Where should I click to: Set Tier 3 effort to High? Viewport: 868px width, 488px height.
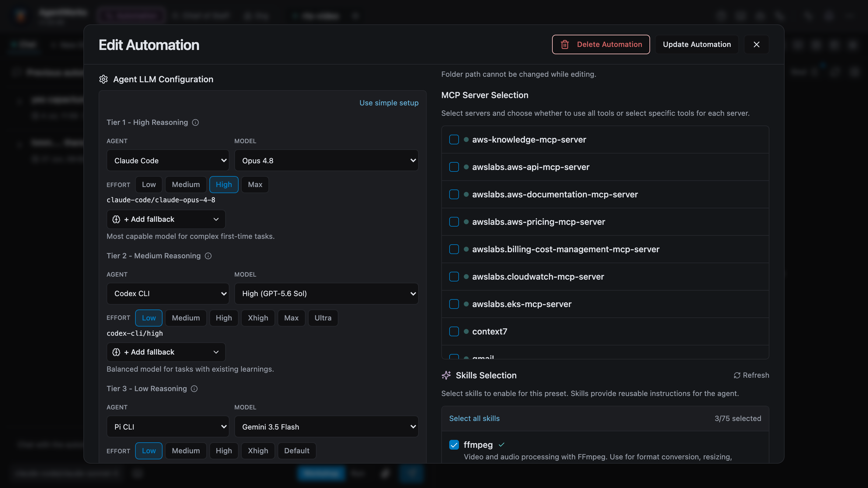[x=224, y=451]
